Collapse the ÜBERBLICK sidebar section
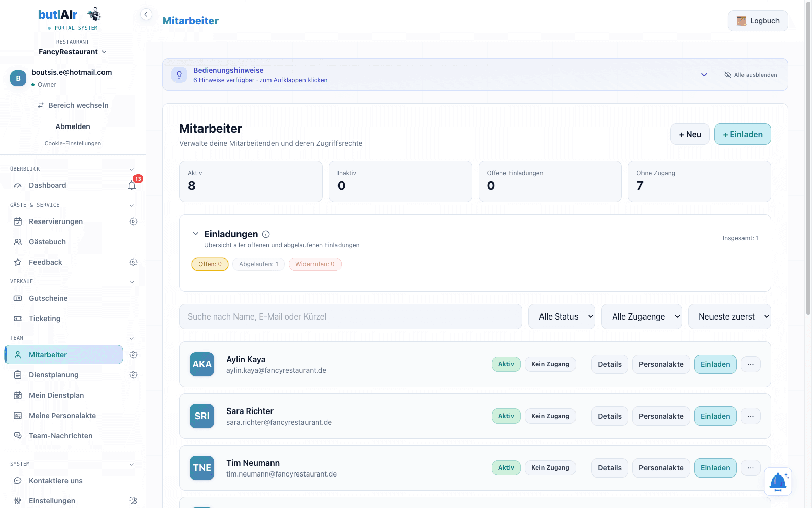812x508 pixels. tap(132, 169)
